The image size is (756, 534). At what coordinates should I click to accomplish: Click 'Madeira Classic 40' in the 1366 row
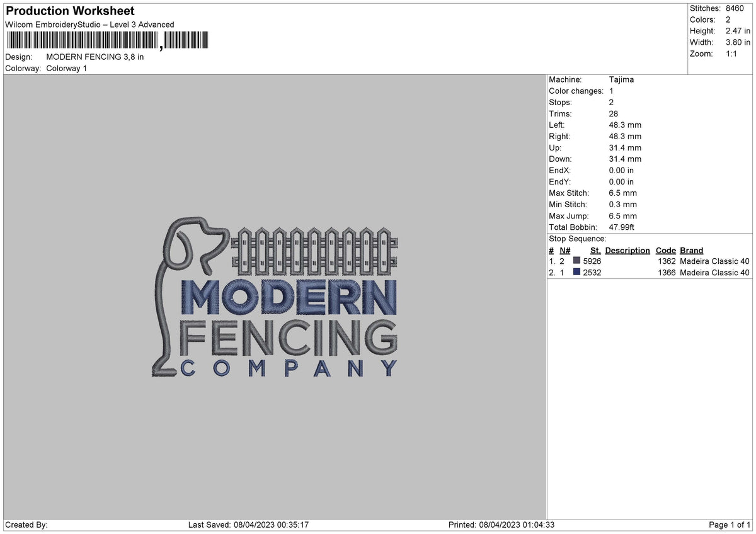click(x=714, y=273)
